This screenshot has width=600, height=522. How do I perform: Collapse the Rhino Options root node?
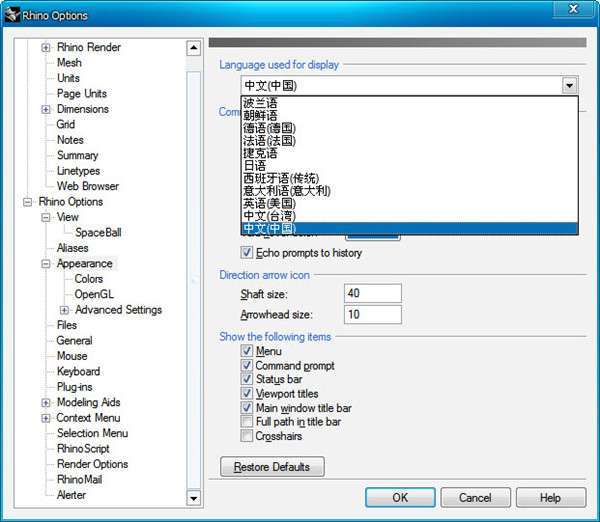pyautogui.click(x=27, y=202)
